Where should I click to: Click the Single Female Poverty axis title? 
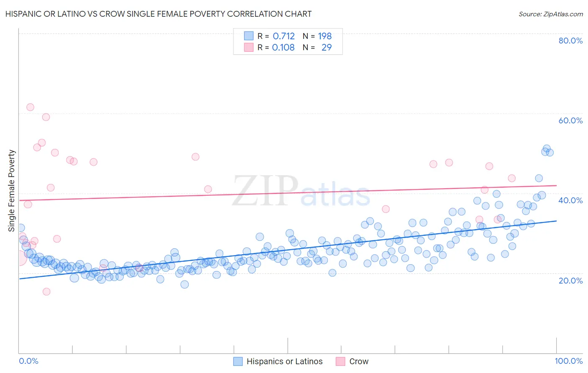click(12, 191)
